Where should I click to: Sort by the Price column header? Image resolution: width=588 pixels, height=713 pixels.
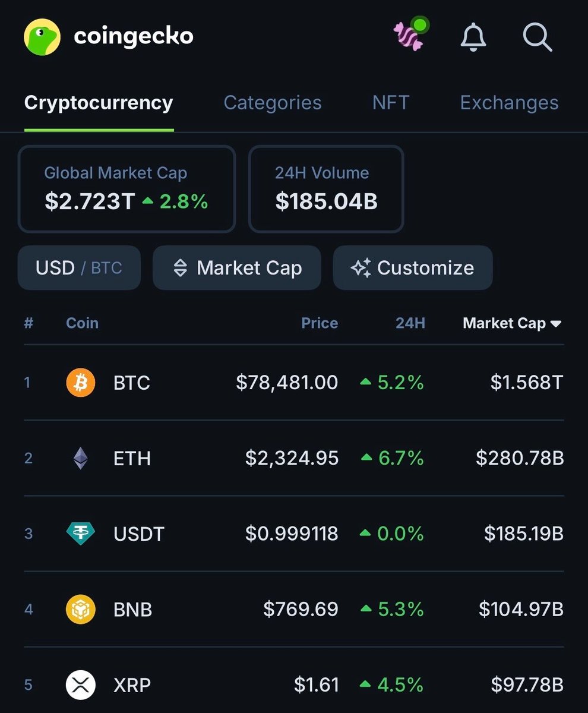pos(319,323)
